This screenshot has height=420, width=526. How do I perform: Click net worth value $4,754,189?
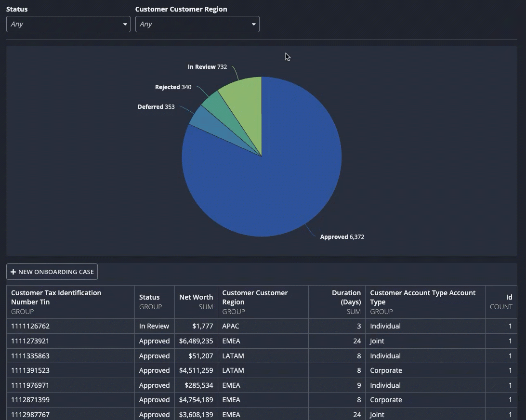[x=196, y=400]
